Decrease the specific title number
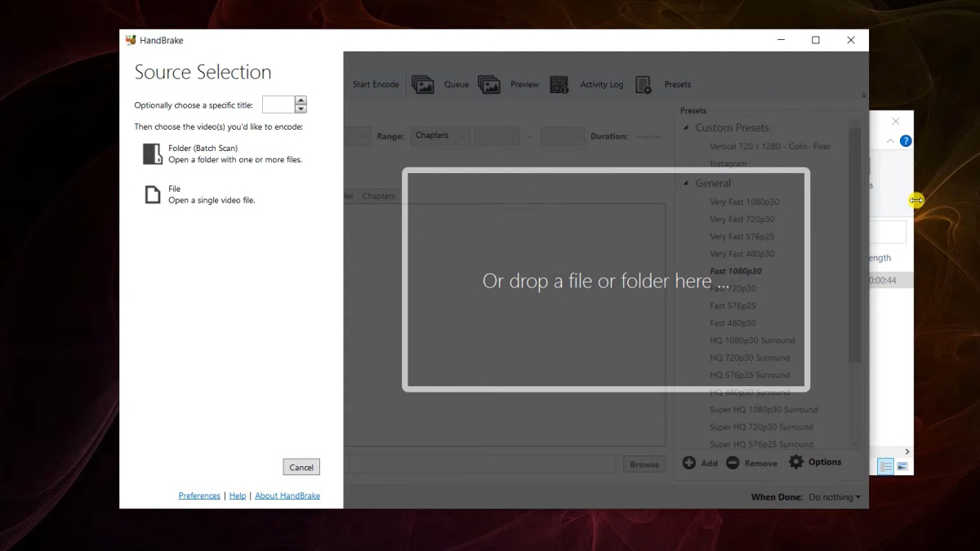The height and width of the screenshot is (551, 980). pyautogui.click(x=301, y=109)
